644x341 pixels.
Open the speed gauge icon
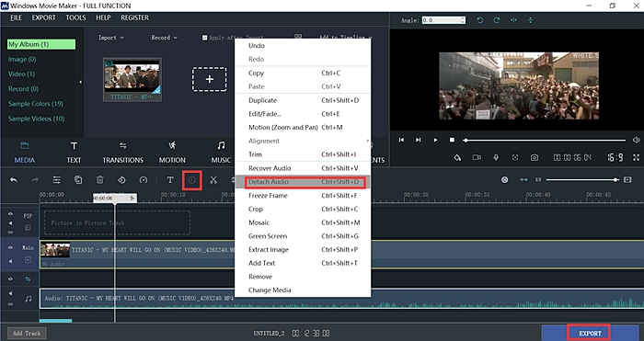[x=144, y=180]
